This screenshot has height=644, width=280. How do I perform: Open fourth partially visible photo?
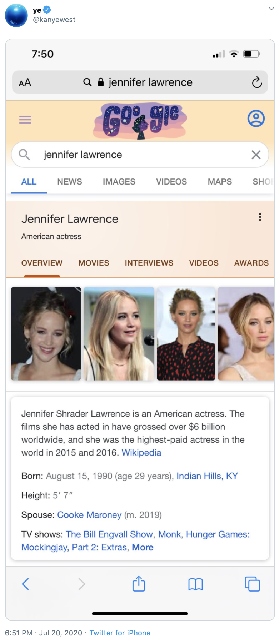[246, 334]
